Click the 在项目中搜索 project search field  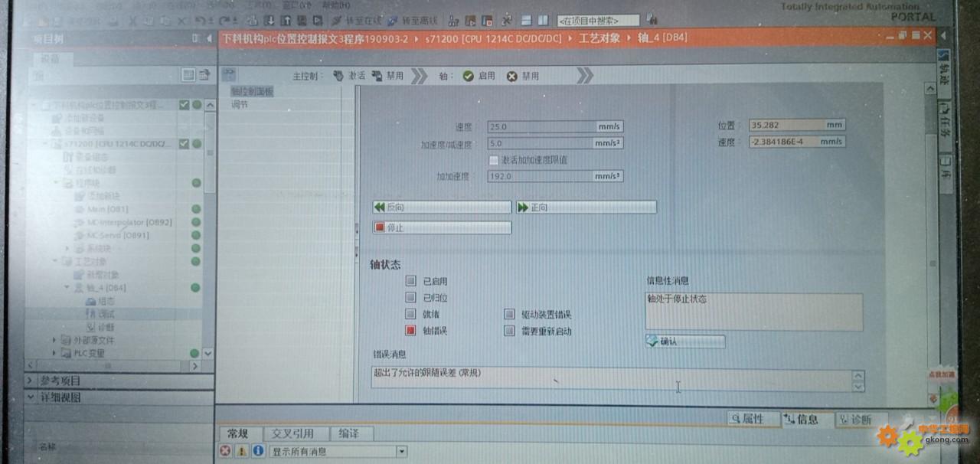click(598, 21)
